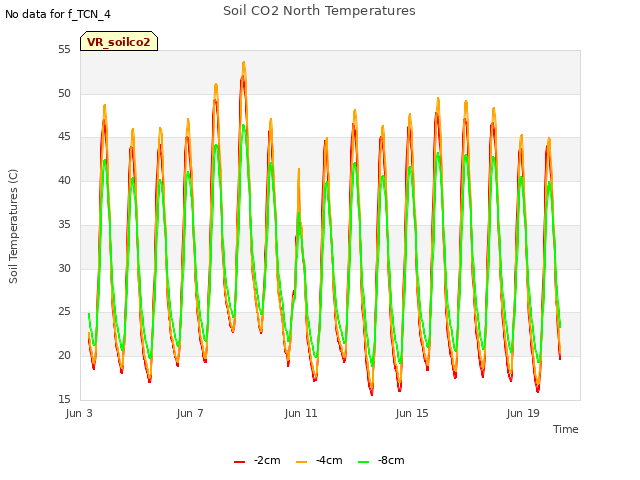This screenshot has width=640, height=480.
Task: Click the 40 y-axis tick label
Action: (64, 180)
